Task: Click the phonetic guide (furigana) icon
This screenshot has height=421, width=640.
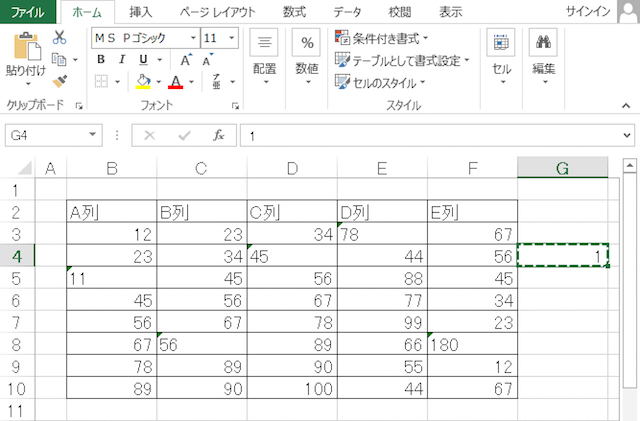Action: point(216,81)
